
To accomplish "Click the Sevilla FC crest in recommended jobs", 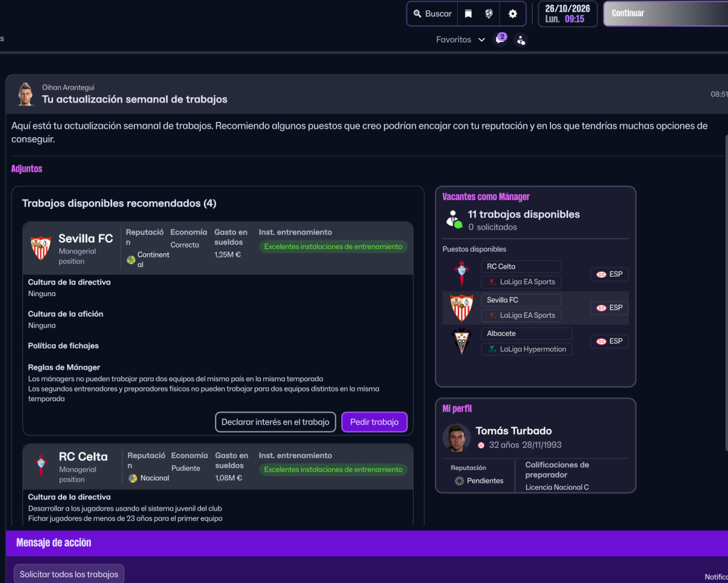I will pyautogui.click(x=40, y=248).
